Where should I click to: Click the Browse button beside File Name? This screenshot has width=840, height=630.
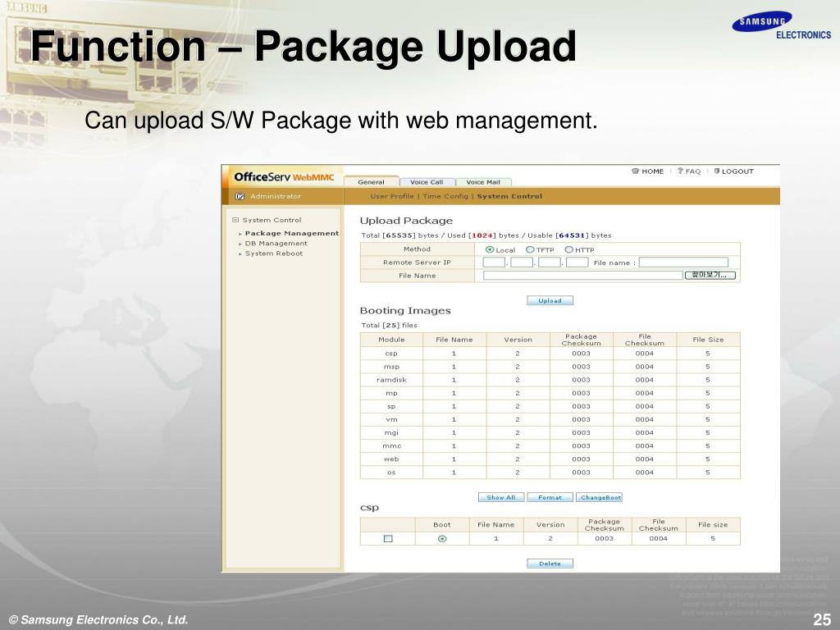pos(710,276)
